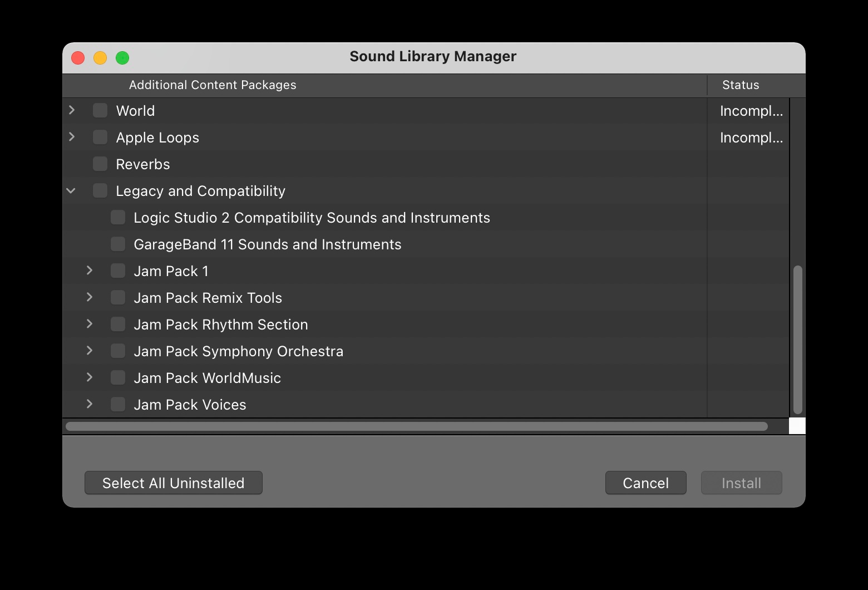868x590 pixels.
Task: Select Logic Studio 2 Compatibility checkbox
Action: (x=118, y=217)
